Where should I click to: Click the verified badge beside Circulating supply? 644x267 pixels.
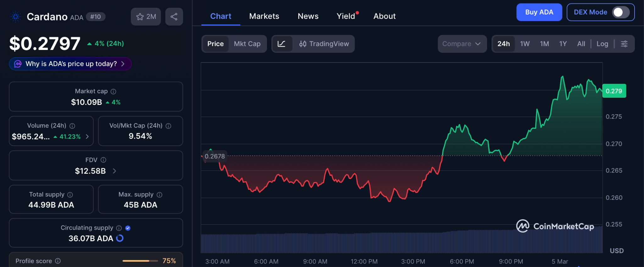(128, 228)
